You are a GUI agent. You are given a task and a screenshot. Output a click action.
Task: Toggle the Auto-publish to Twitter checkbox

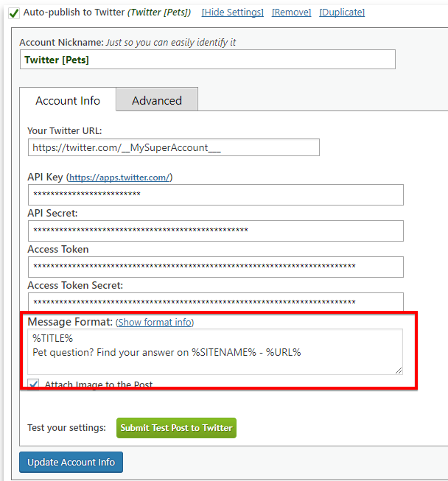tap(14, 13)
